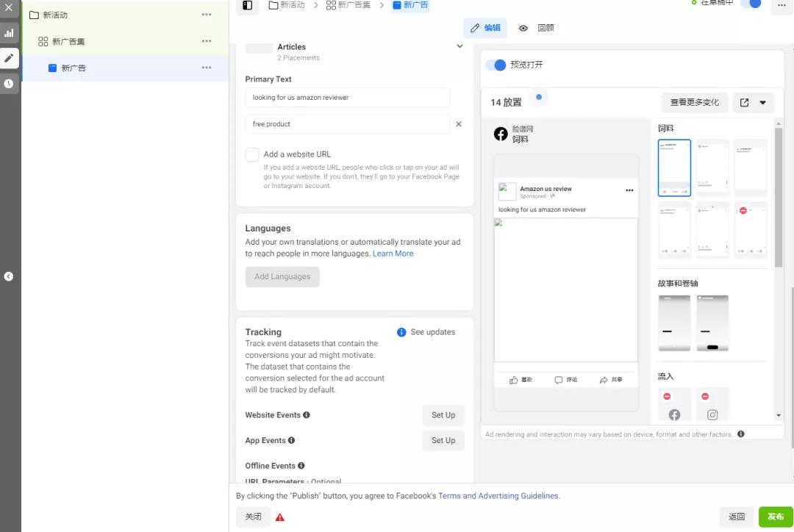
Task: Close the editor with the X icon
Action: pyautogui.click(x=9, y=7)
